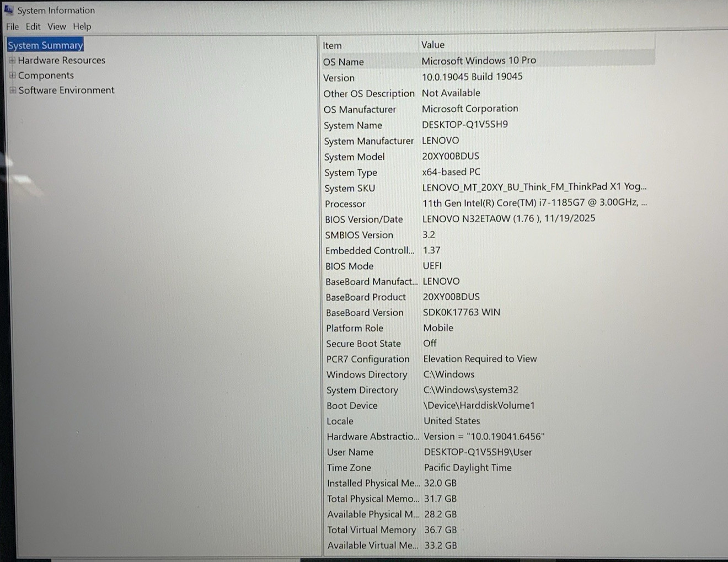The width and height of the screenshot is (728, 562).
Task: Open the Help menu
Action: click(82, 26)
